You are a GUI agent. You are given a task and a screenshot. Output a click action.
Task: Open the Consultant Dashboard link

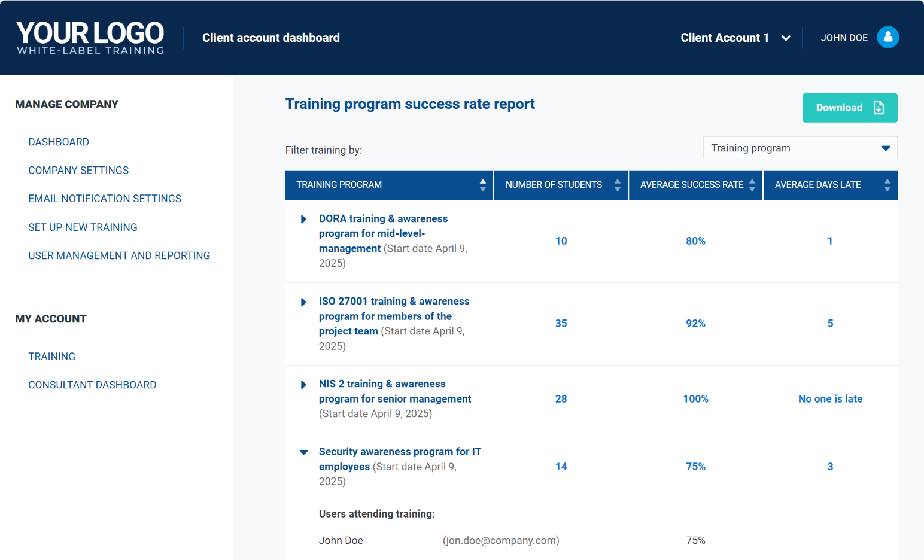[92, 385]
